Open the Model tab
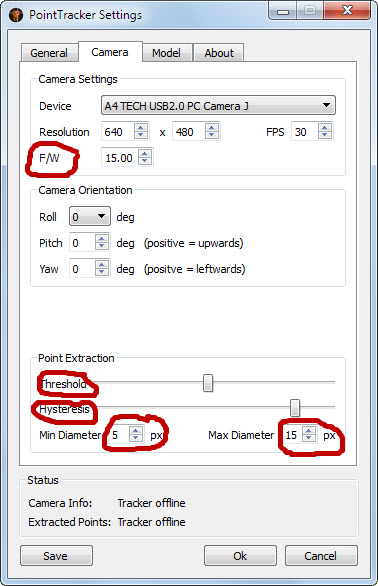The width and height of the screenshot is (378, 586). [166, 53]
